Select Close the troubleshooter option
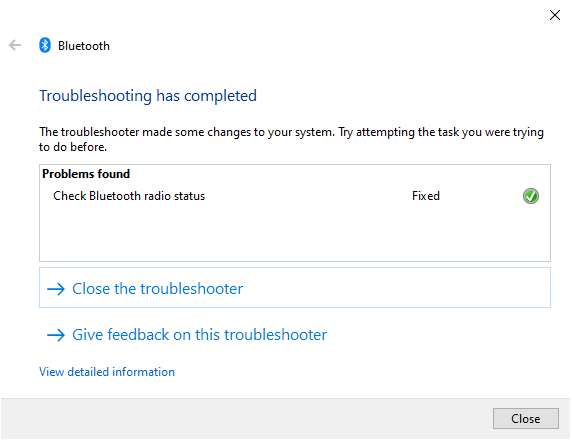 click(x=295, y=288)
